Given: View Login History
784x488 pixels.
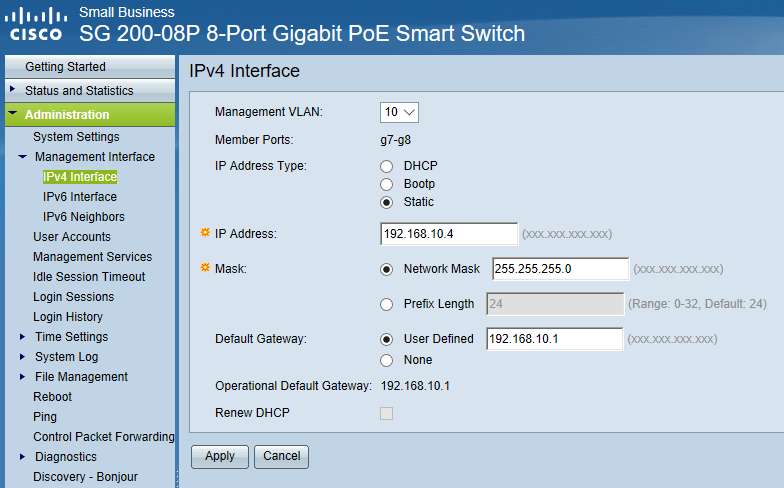Looking at the screenshot, I should (68, 316).
